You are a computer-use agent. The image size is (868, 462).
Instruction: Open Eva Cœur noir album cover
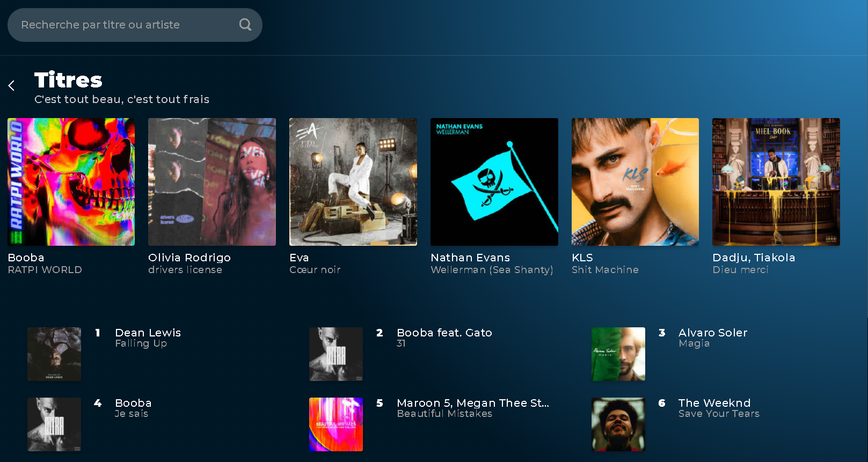click(353, 182)
